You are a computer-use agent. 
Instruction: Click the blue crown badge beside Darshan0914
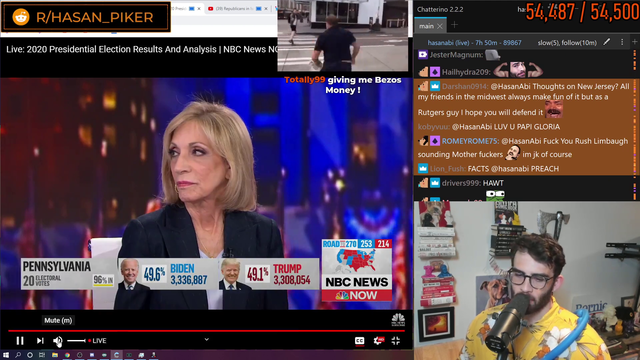[x=435, y=86]
